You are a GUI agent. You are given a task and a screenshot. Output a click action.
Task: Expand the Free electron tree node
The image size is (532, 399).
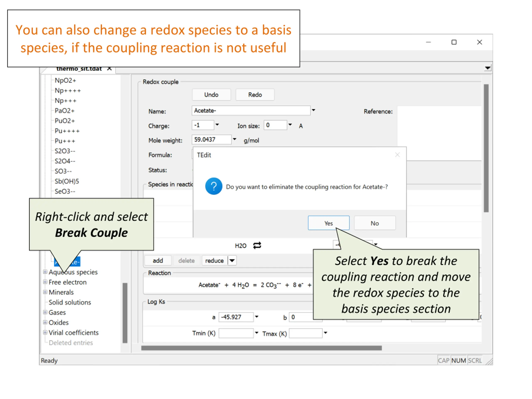click(x=45, y=282)
